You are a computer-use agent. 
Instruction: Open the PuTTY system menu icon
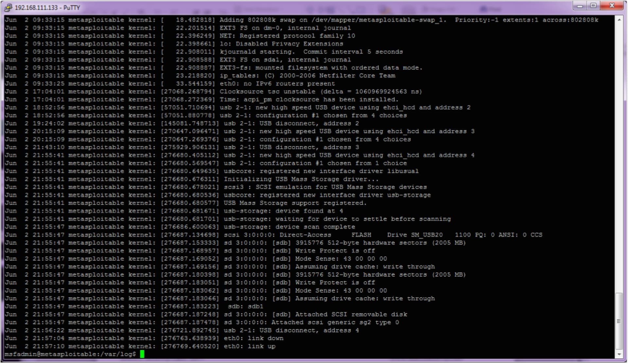(9, 7)
